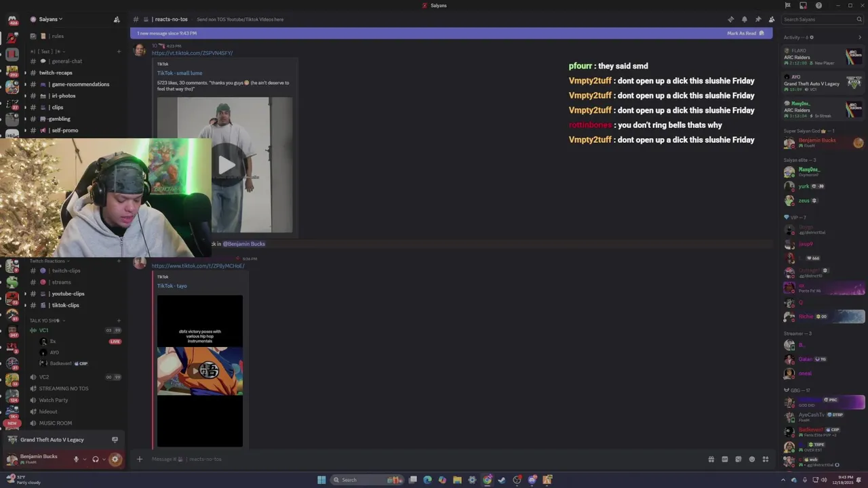Click the @Benjamin Bucks mention
Image resolution: width=868 pixels, height=488 pixels.
point(244,243)
